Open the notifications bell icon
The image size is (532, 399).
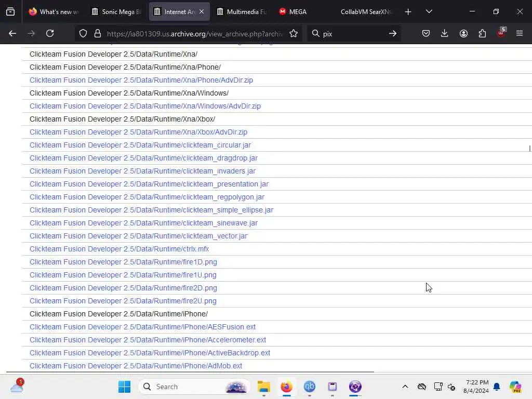497,387
